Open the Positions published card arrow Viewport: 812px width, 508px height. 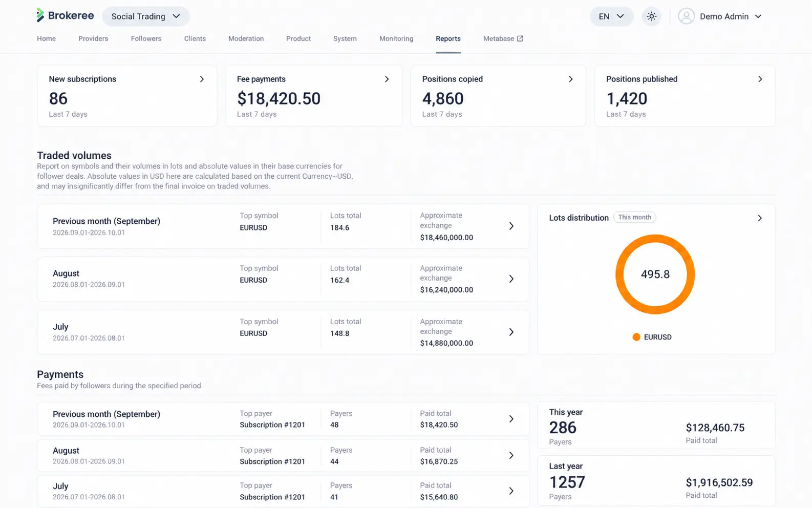(760, 79)
